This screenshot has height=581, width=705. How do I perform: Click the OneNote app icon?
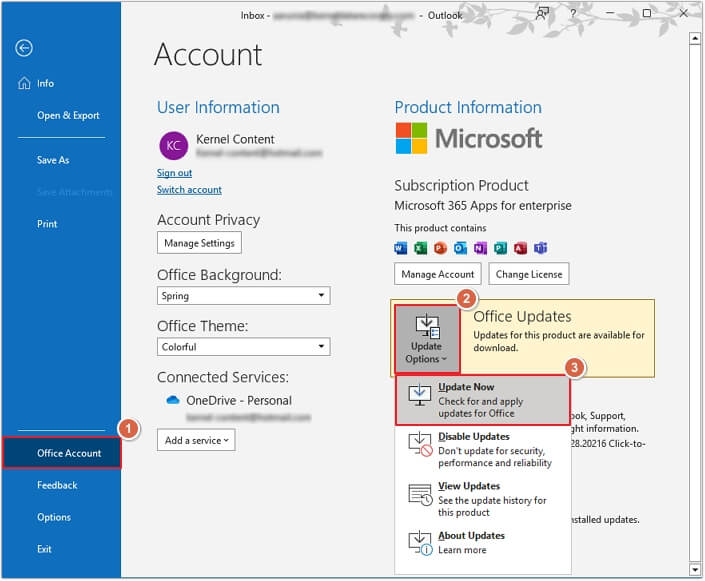480,248
